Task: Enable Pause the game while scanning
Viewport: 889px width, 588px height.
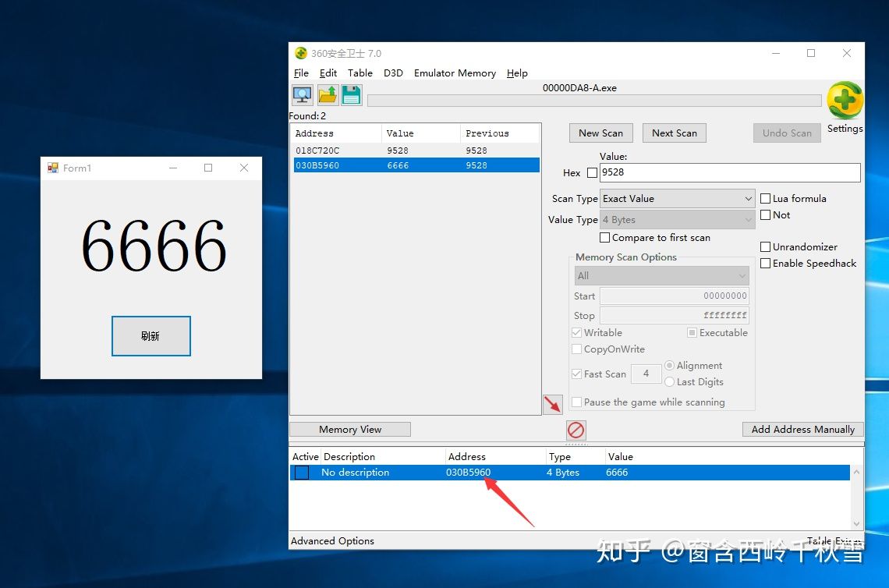Action: coord(576,402)
